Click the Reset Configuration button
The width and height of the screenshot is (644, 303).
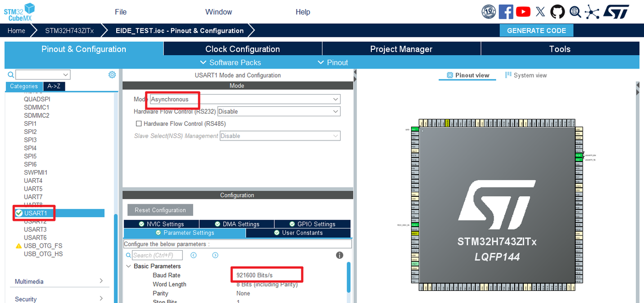[x=160, y=210]
